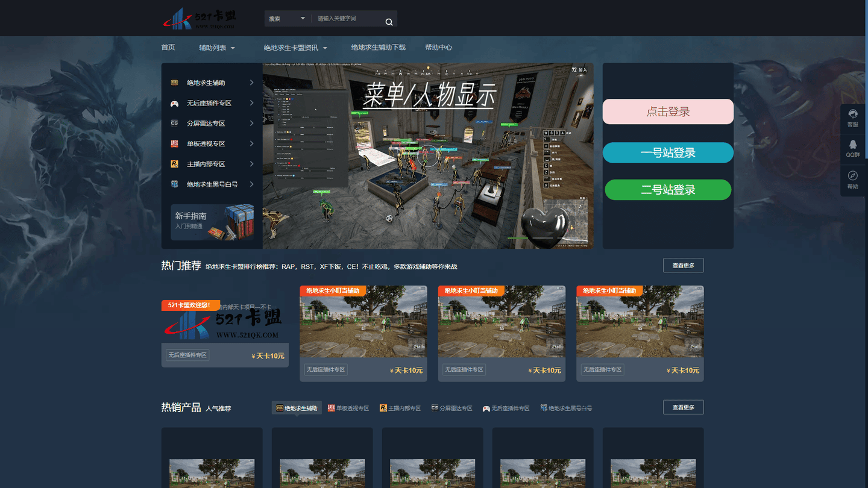Screen dimensions: 868x488
Task: Go to 首页 in navigation bar
Action: 168,47
